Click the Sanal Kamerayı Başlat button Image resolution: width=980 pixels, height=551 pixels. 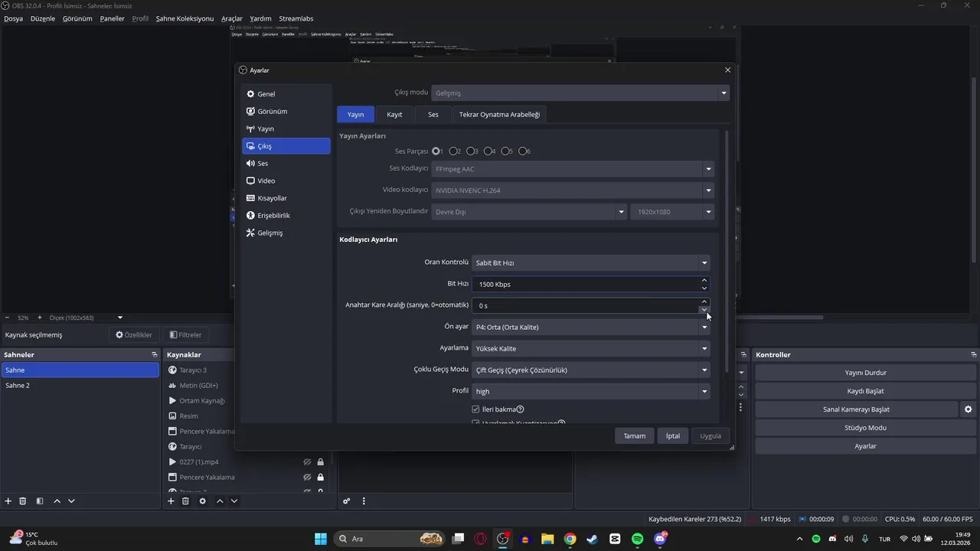coord(856,409)
